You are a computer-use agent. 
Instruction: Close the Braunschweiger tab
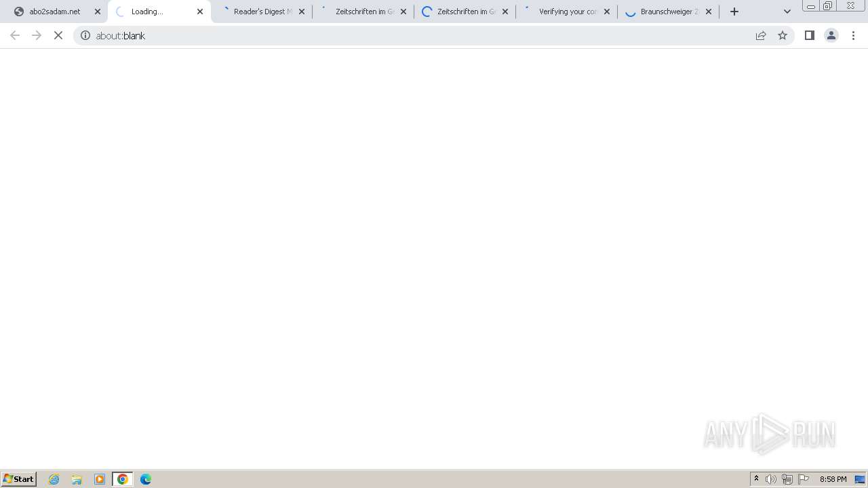point(709,12)
